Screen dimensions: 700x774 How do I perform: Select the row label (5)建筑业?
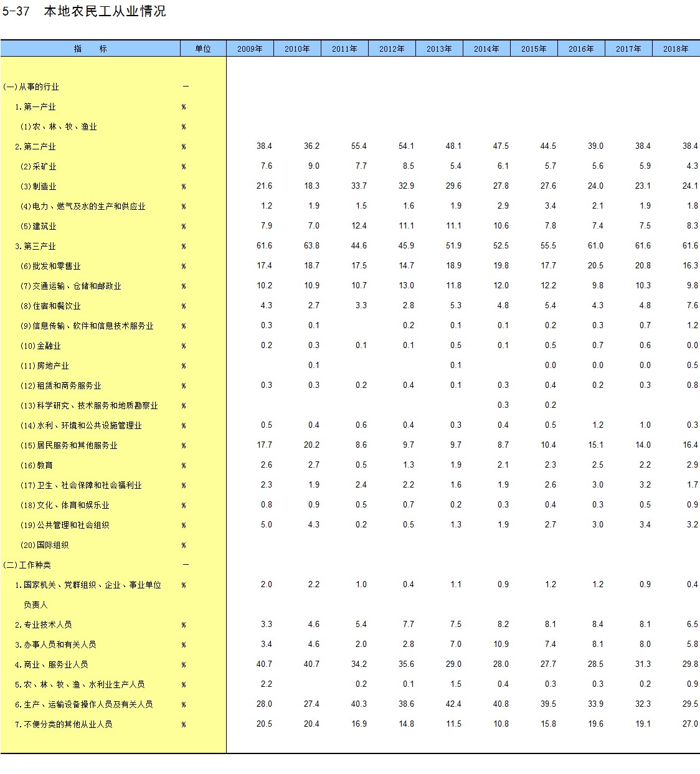click(x=39, y=226)
